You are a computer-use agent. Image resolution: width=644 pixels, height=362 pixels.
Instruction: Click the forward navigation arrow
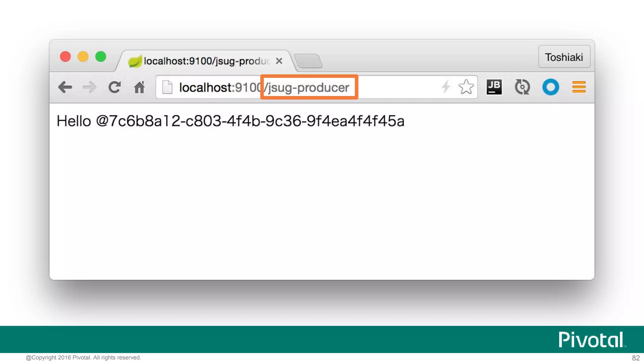[x=90, y=87]
